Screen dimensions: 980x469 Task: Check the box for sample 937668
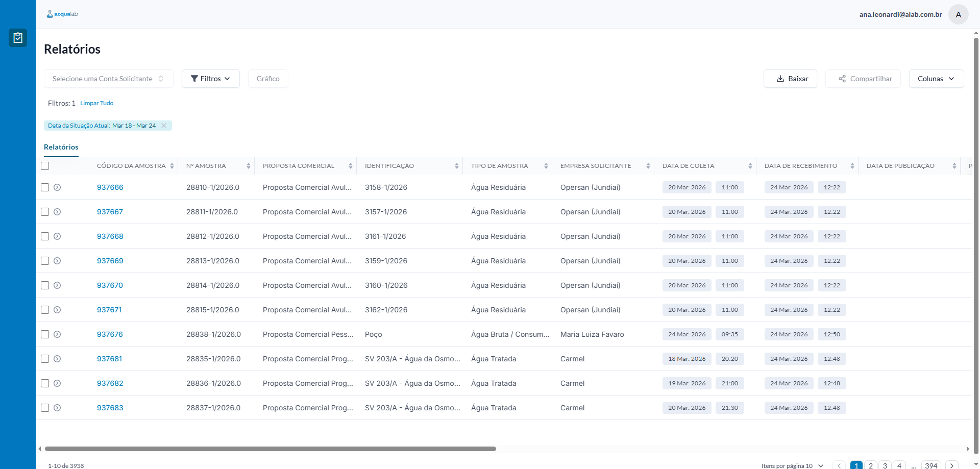click(45, 236)
